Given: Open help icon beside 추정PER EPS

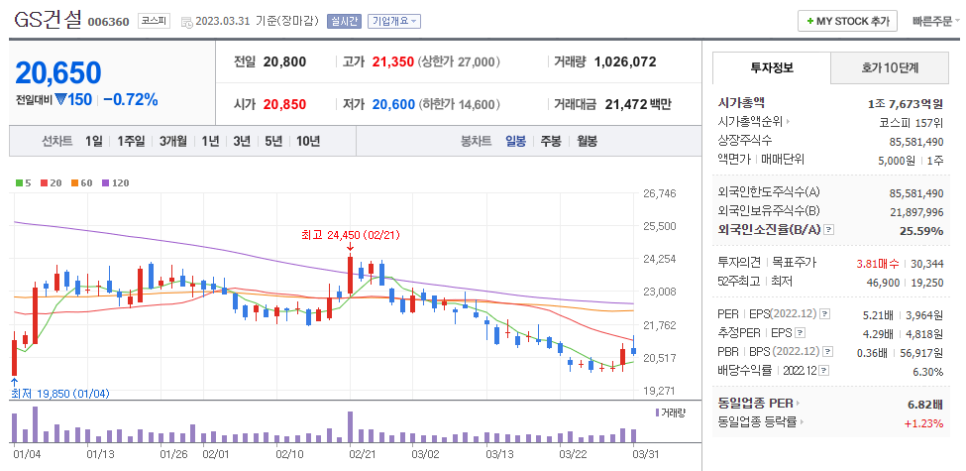Looking at the screenshot, I should (x=800, y=334).
